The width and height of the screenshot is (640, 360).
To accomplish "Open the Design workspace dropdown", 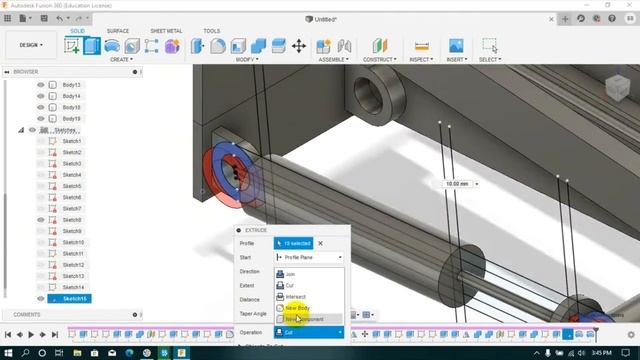I will (x=31, y=45).
